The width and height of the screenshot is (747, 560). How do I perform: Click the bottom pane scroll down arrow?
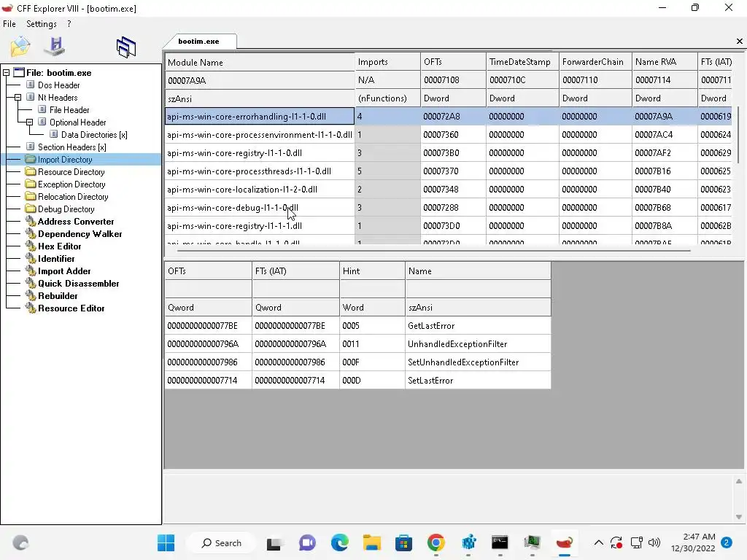[738, 517]
